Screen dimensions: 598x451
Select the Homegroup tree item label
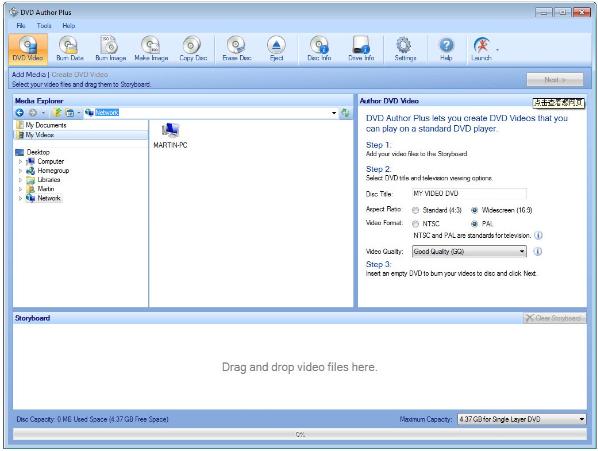[x=53, y=171]
